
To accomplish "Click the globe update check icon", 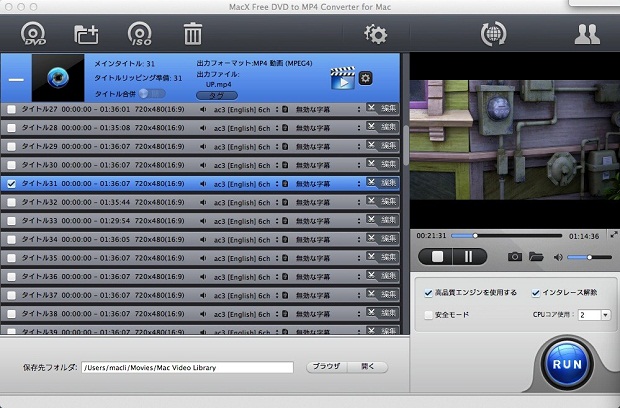I will point(493,34).
